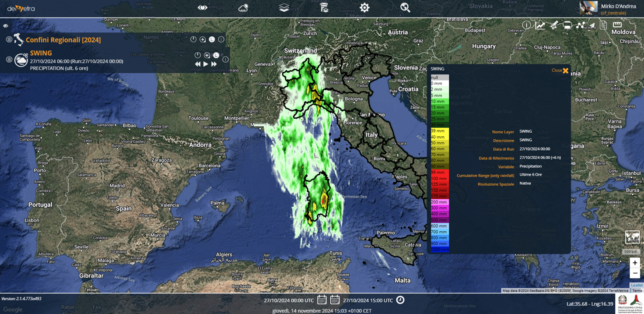Click the end date 27/10/2024 15:00 UTC
The width and height of the screenshot is (644, 314).
tap(368, 300)
